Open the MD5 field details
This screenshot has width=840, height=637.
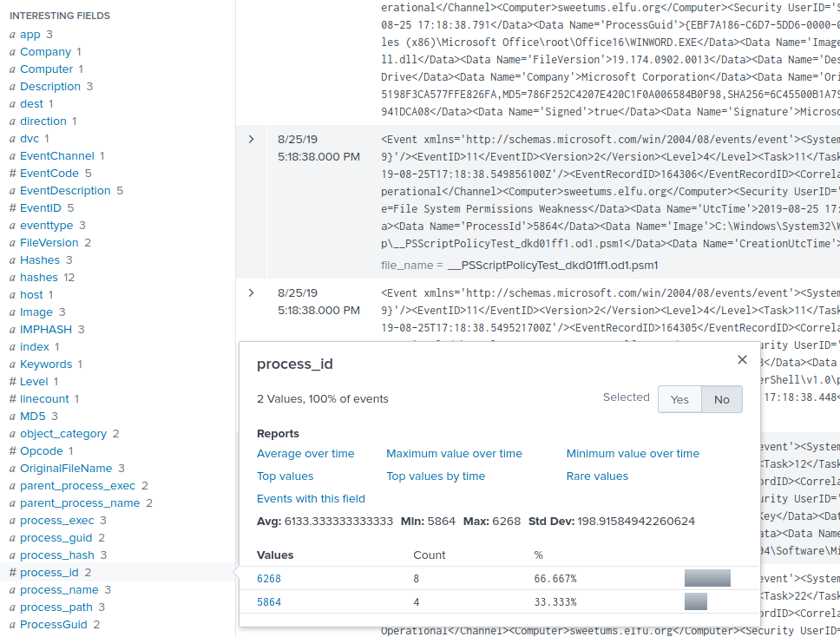pos(33,416)
